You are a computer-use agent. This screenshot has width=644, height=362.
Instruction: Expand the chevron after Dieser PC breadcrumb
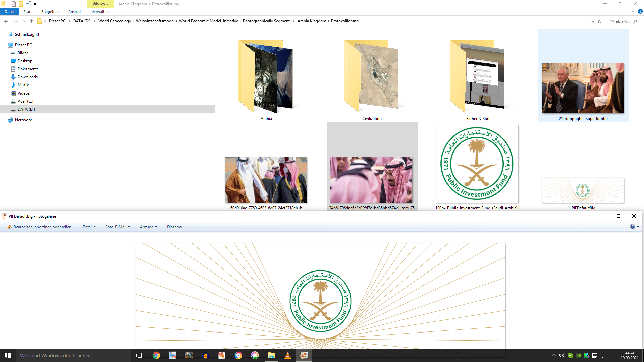point(69,21)
